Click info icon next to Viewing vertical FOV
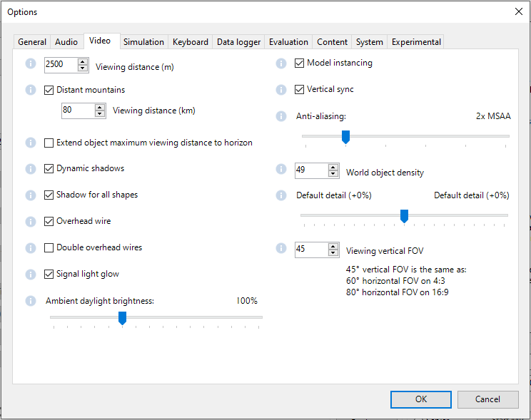Viewport: 531px width, 420px height. (x=281, y=248)
